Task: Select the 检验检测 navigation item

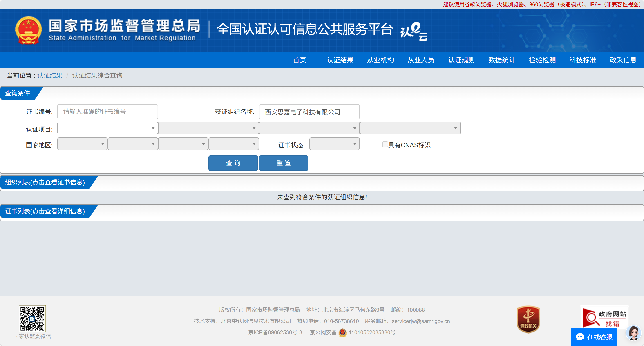Action: click(542, 60)
